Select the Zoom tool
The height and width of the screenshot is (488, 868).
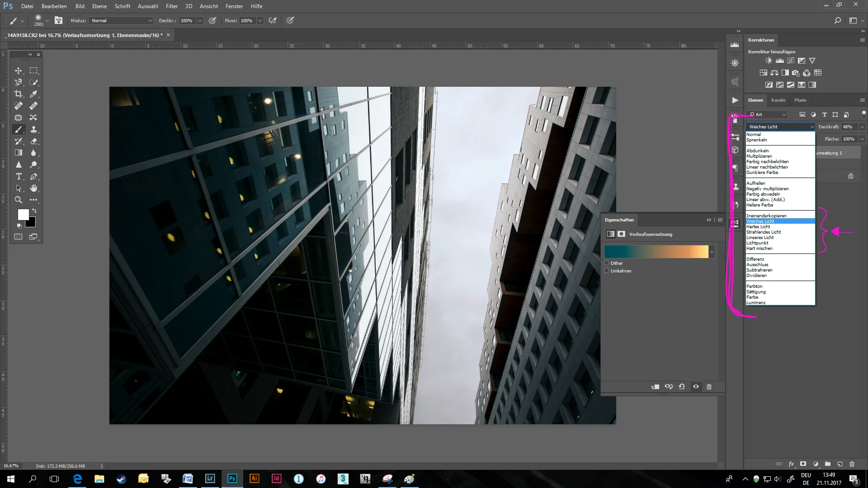(19, 200)
